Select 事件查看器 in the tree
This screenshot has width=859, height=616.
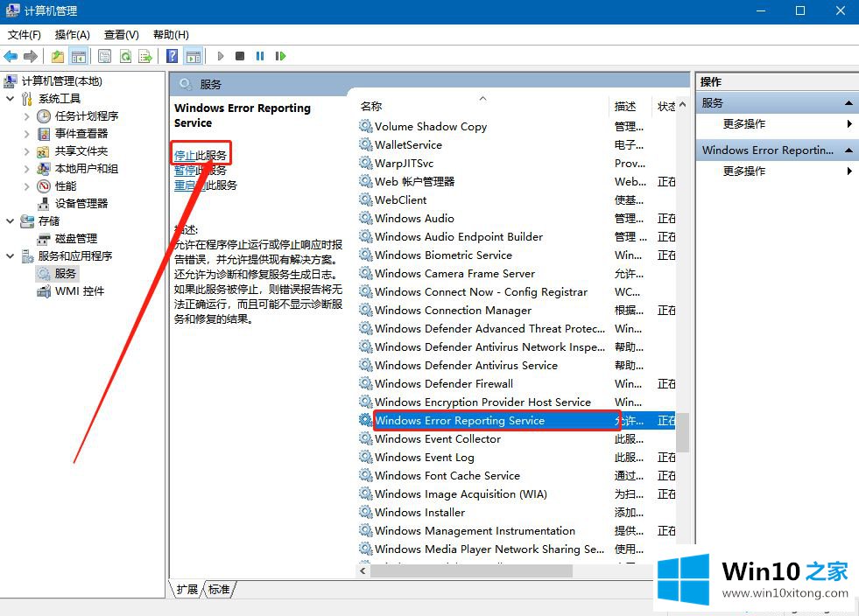point(81,134)
